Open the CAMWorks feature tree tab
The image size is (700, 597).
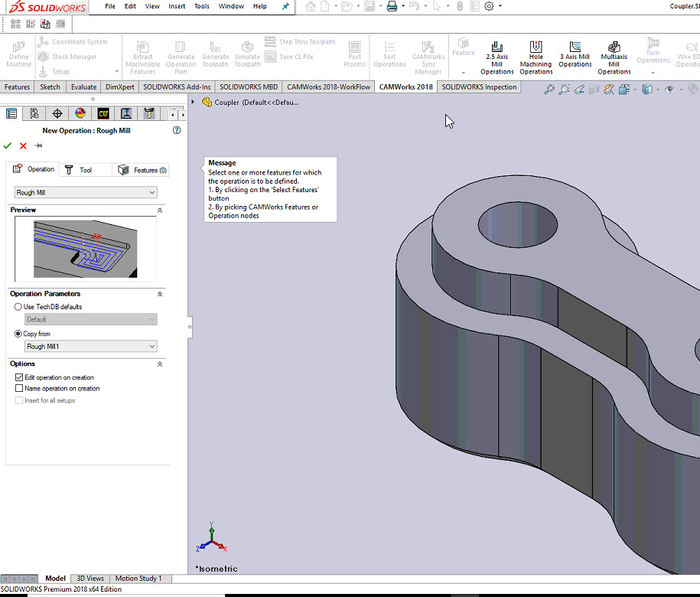[103, 114]
